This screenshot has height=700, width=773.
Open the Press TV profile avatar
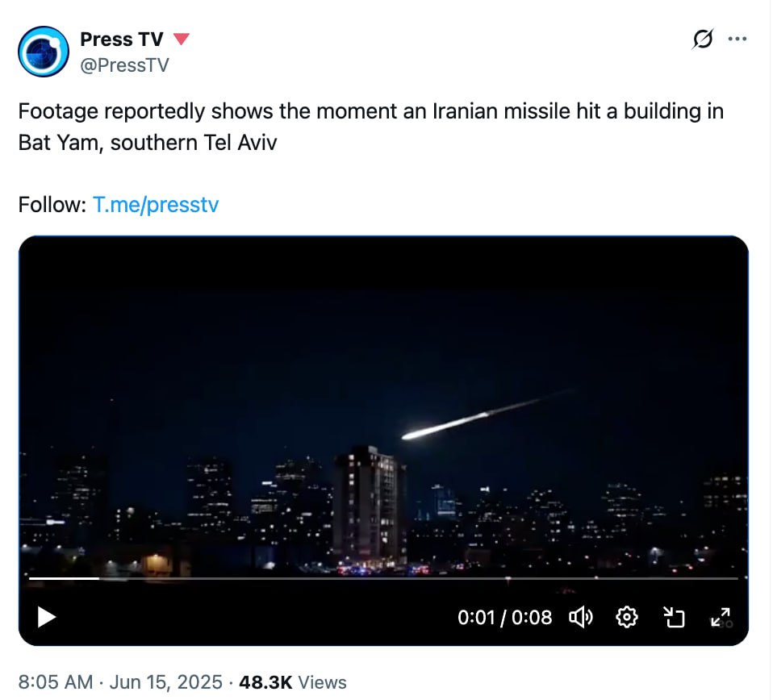point(44,52)
